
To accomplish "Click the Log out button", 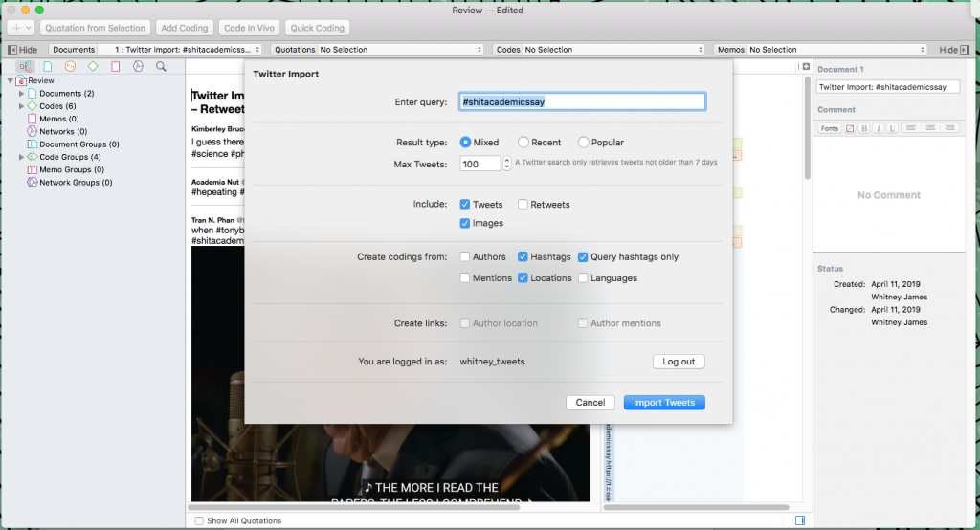I will pyautogui.click(x=679, y=362).
